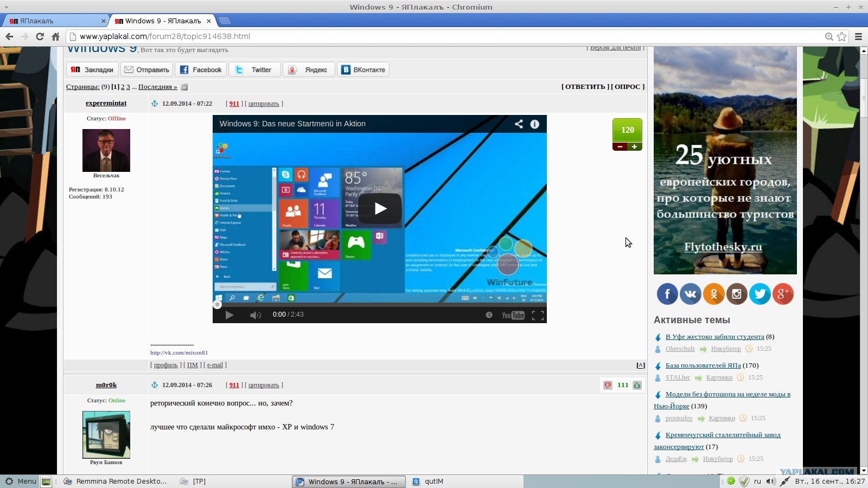Screen dimensions: 868x488
Task: Open the video on YouTube via logo
Action: click(x=513, y=315)
